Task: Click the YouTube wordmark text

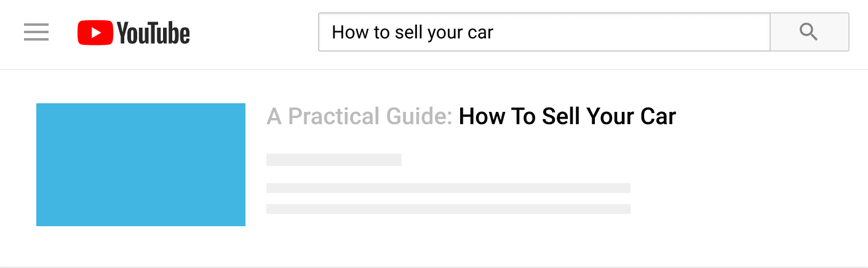Action: 153,33
